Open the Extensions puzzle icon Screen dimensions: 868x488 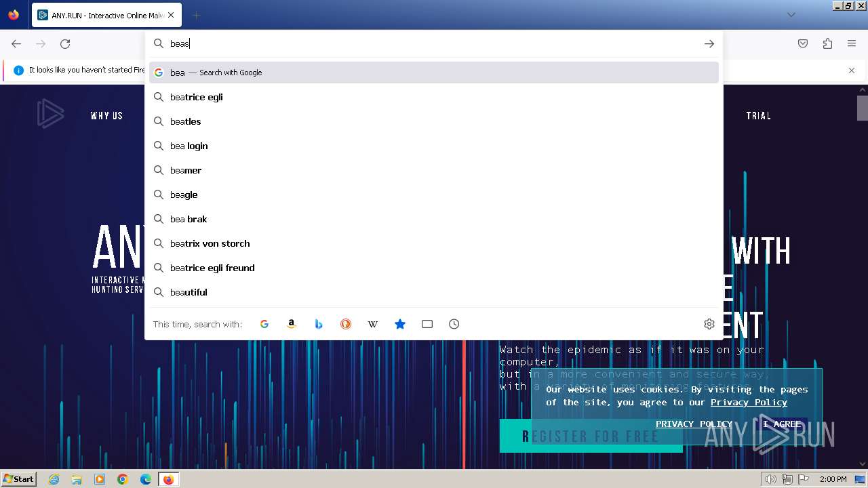pyautogui.click(x=827, y=43)
